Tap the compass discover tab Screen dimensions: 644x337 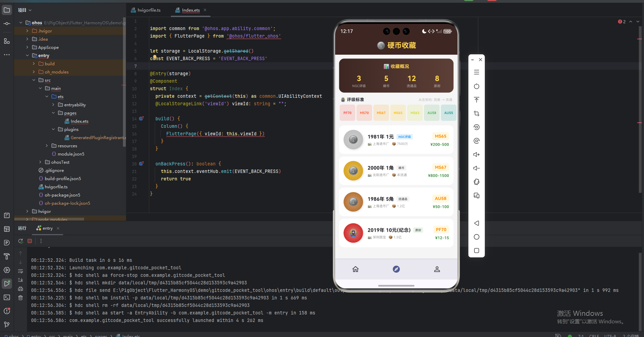396,269
